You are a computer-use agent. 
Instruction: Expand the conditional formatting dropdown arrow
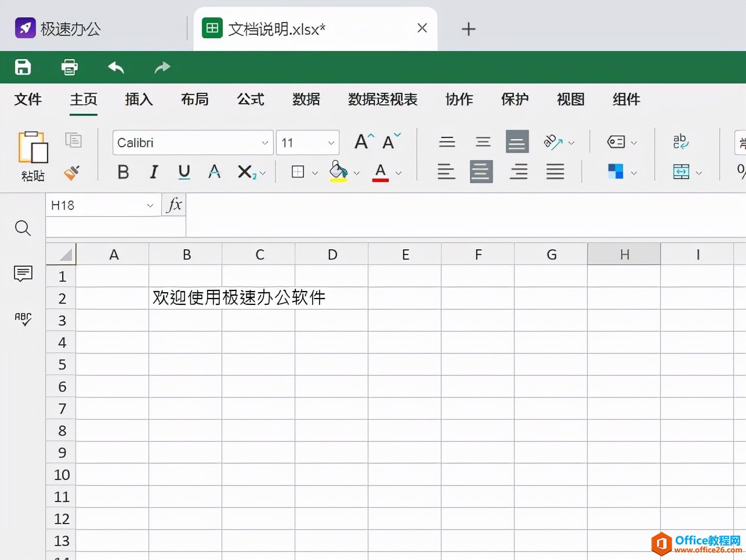634,173
